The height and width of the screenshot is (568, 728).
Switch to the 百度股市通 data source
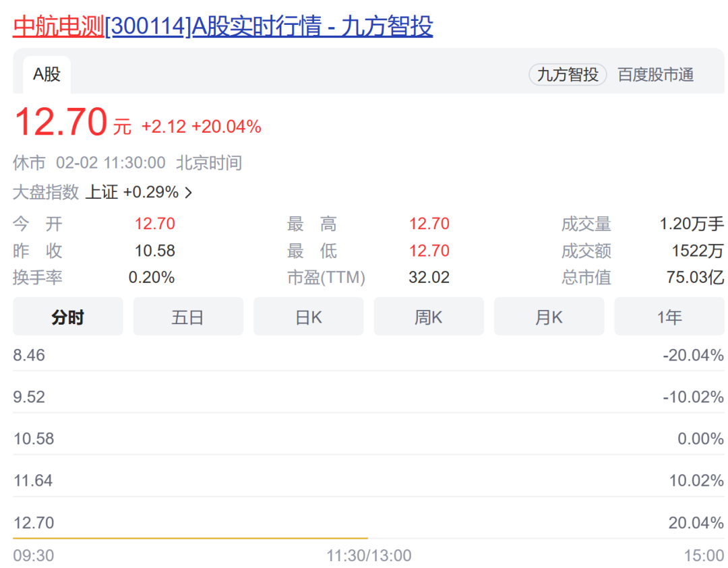point(655,75)
